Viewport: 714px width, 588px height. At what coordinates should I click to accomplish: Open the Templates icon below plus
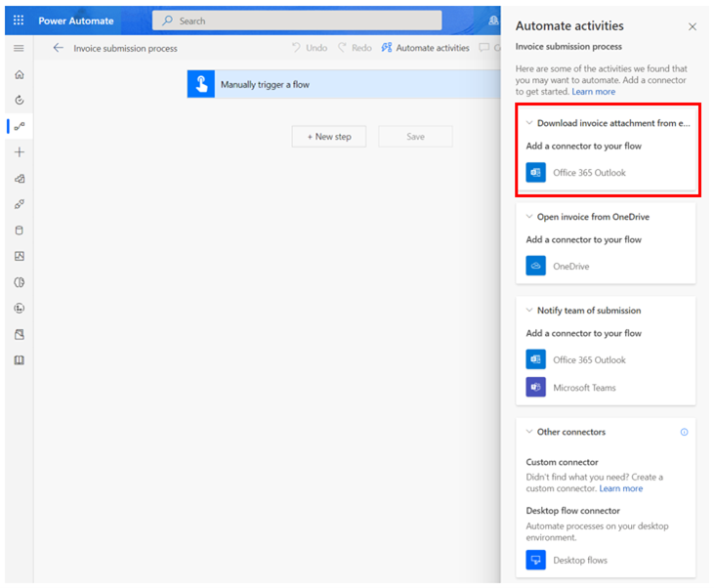(x=20, y=179)
